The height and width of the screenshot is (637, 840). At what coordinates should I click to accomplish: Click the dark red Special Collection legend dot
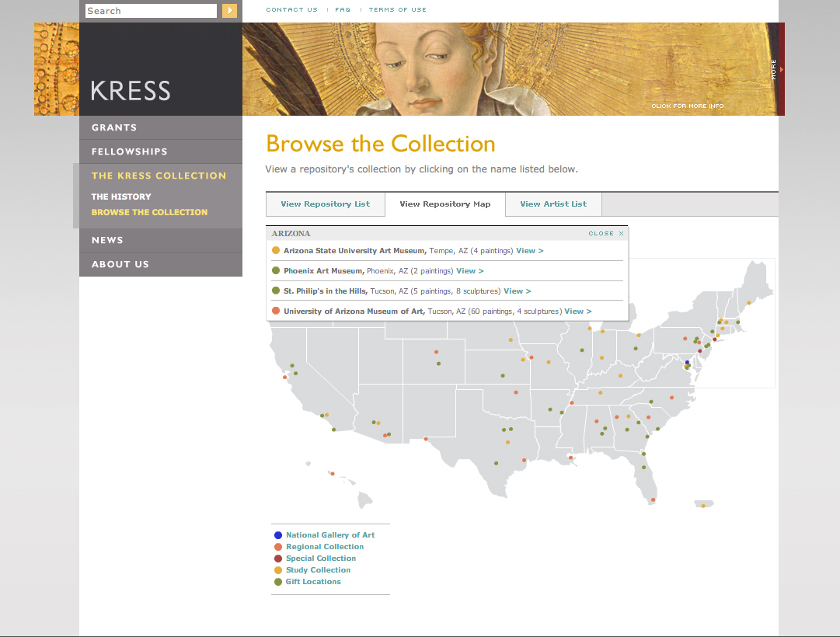[x=278, y=559]
